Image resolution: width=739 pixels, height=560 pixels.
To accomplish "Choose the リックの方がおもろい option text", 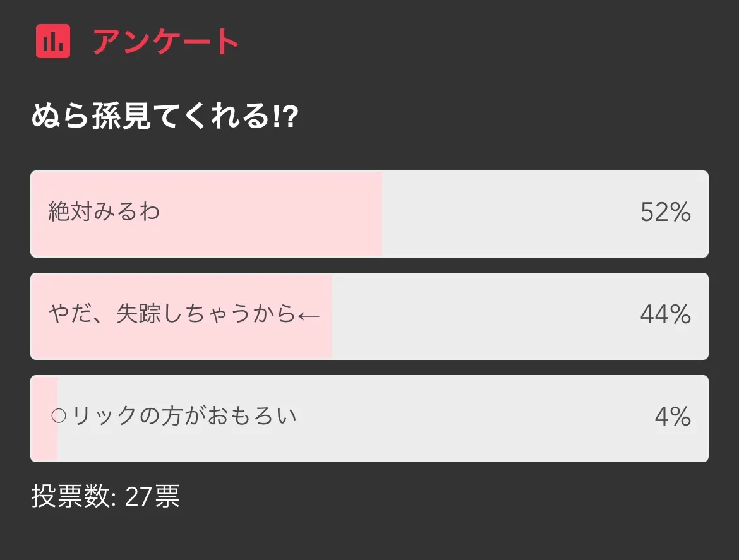I will [x=184, y=416].
